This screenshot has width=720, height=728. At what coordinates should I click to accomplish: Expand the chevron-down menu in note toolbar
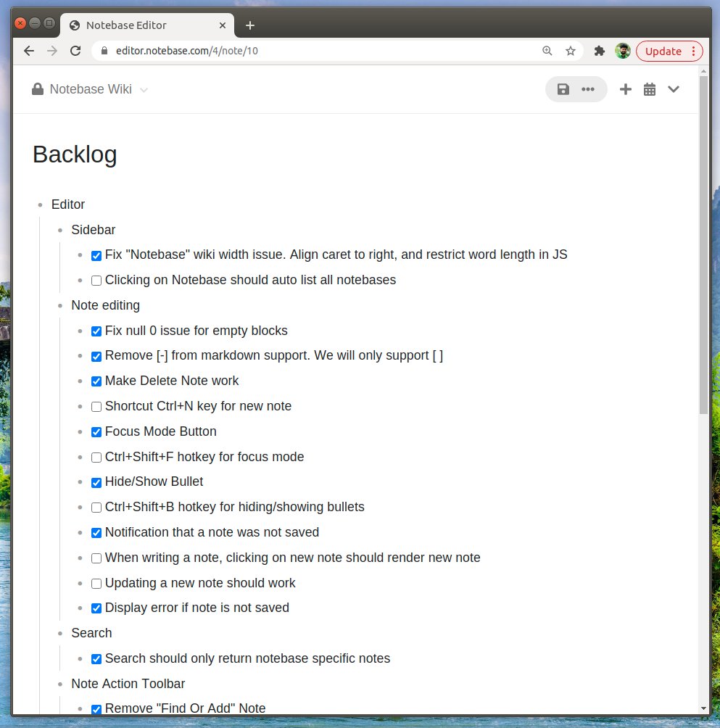pos(674,89)
